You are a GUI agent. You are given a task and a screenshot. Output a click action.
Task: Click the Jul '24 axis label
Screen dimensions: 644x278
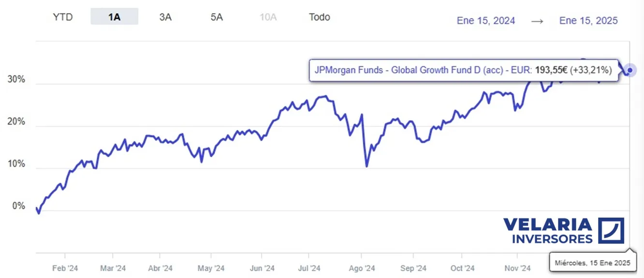pos(309,268)
